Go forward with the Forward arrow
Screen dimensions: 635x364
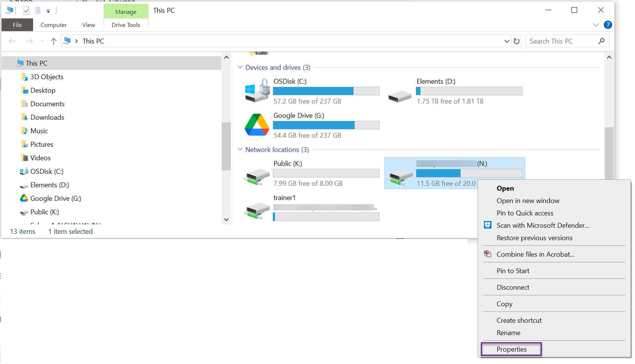click(29, 41)
